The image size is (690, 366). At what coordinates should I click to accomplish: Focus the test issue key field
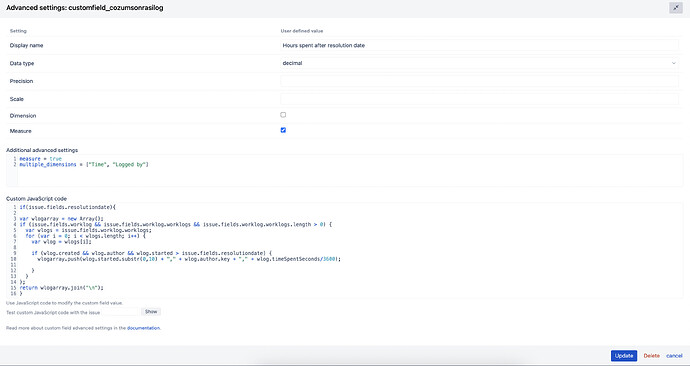tap(121, 312)
